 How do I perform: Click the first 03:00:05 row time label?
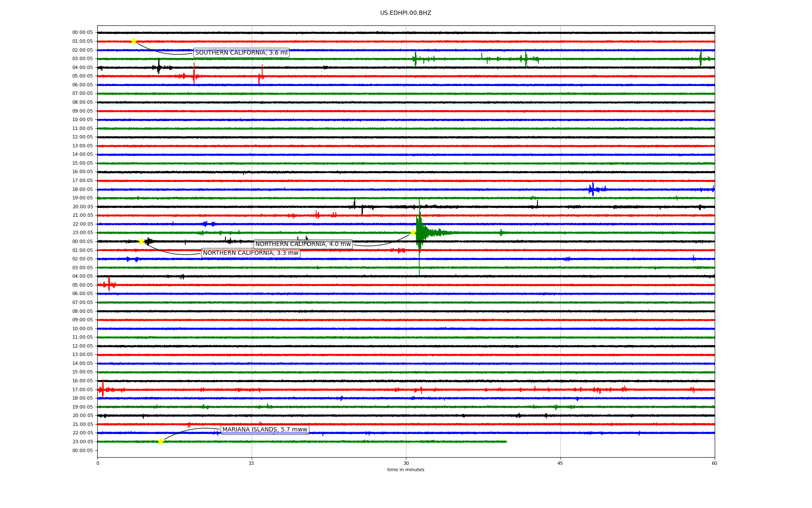(x=82, y=59)
